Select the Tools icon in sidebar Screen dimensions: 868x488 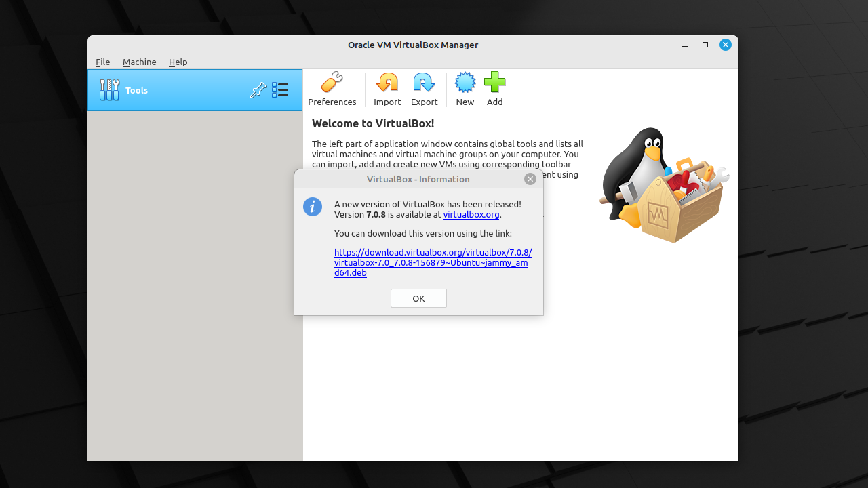click(109, 90)
